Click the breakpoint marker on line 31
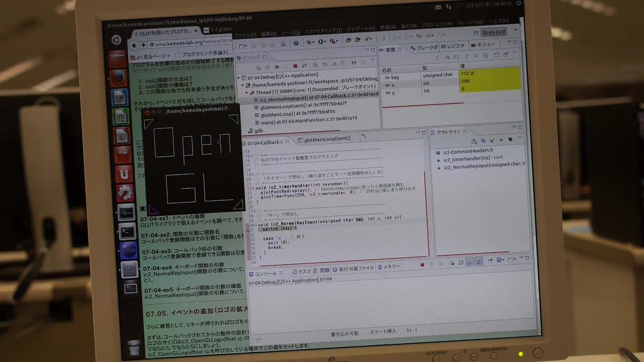The height and width of the screenshot is (362, 644). pos(248,230)
